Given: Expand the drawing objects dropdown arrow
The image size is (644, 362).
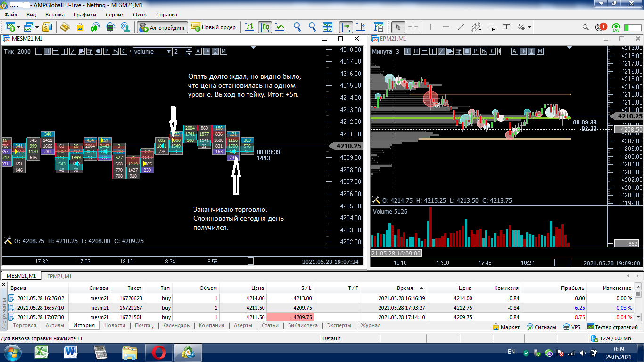Looking at the screenshot, I should tap(530, 27).
